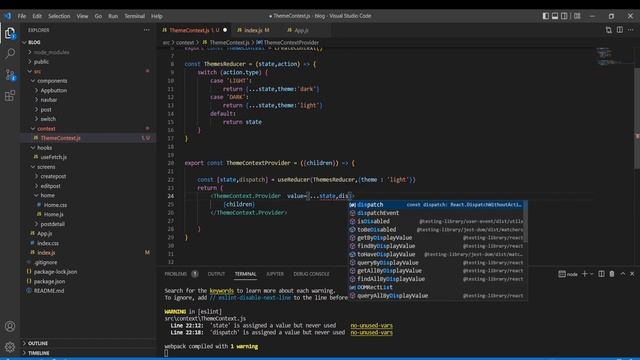
Task: Open the Extensions view in activity bar
Action: 10,96
